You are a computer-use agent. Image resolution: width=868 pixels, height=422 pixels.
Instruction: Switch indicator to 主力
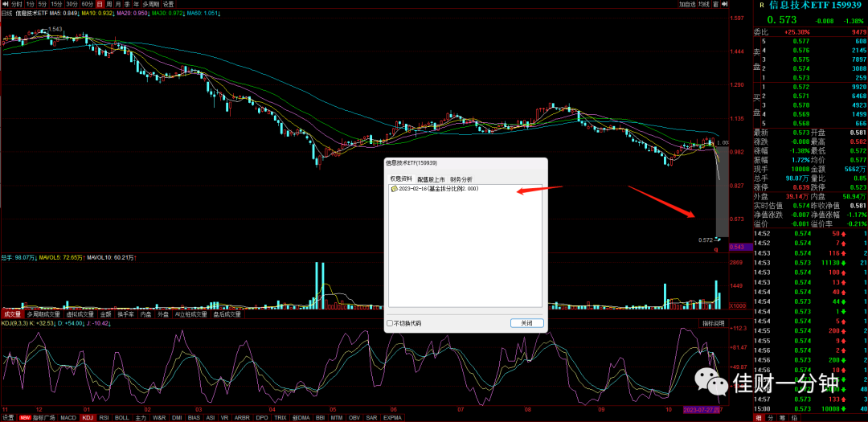[x=141, y=417]
